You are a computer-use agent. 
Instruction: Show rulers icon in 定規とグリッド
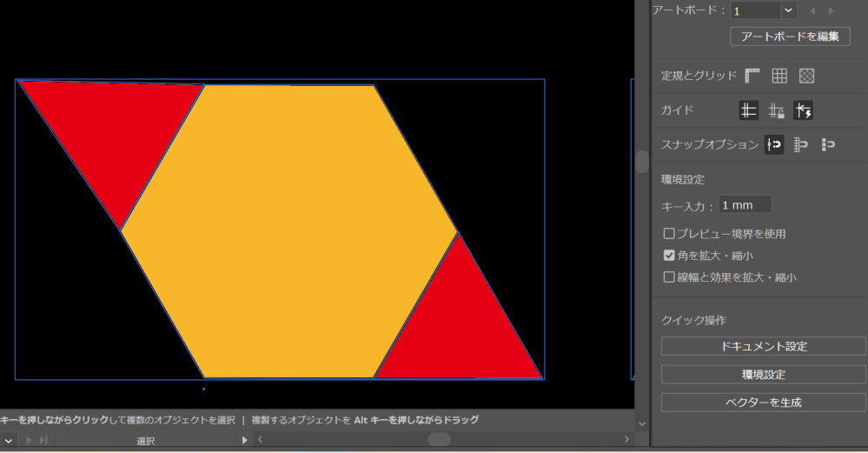point(752,76)
